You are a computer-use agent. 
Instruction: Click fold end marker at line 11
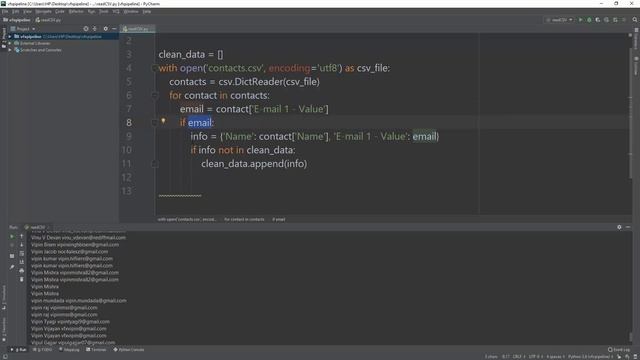point(155,164)
